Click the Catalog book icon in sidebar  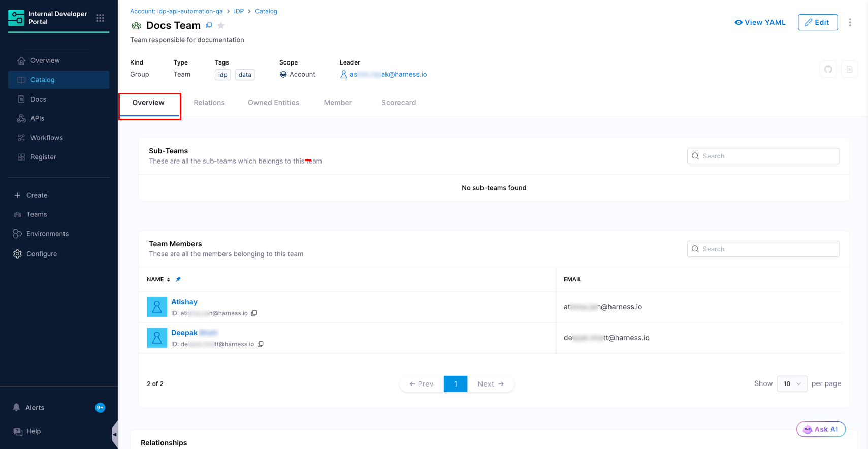(21, 80)
